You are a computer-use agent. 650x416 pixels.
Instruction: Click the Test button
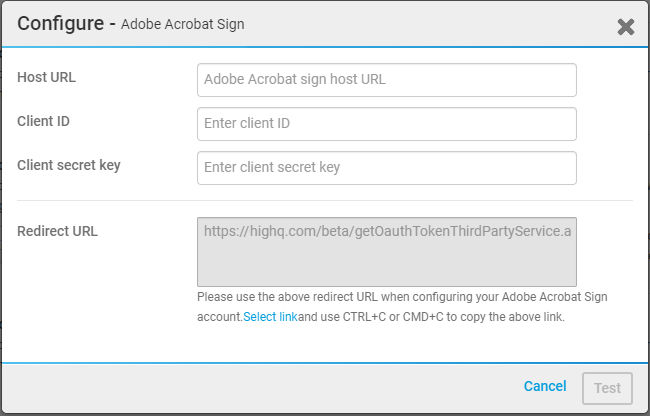pos(607,388)
